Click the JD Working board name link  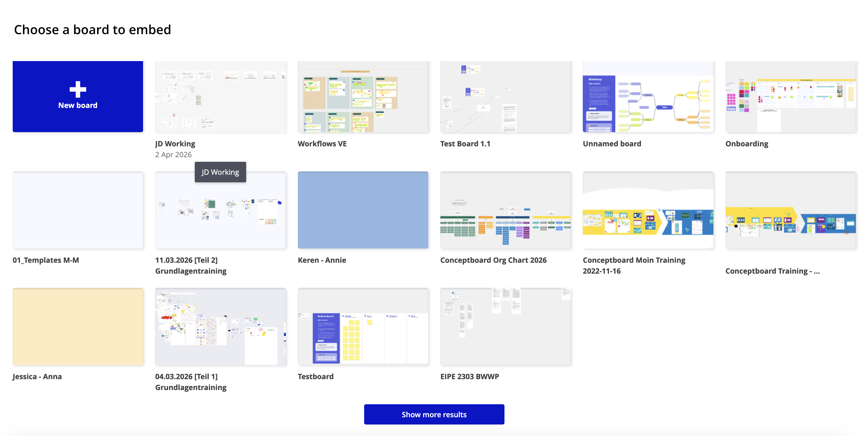175,143
